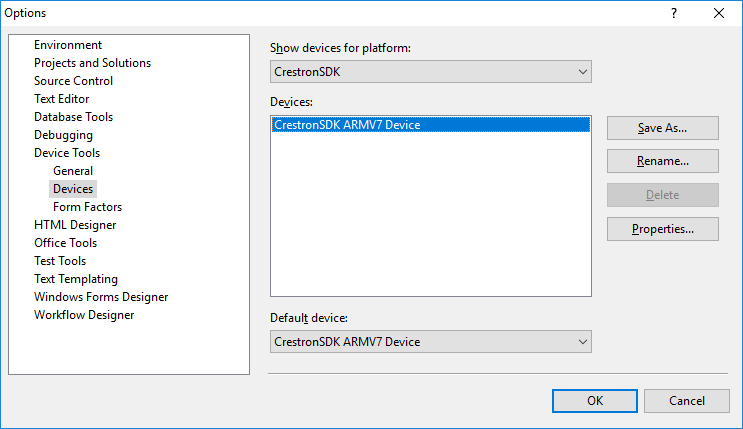
Task: Select CrestronSDK ARMV7 Device in list
Action: (347, 125)
